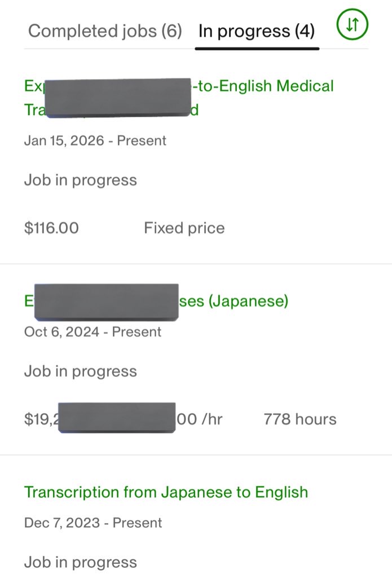Click the Dec 7, 2023 - Present date
This screenshot has width=392, height=578.
point(93,523)
